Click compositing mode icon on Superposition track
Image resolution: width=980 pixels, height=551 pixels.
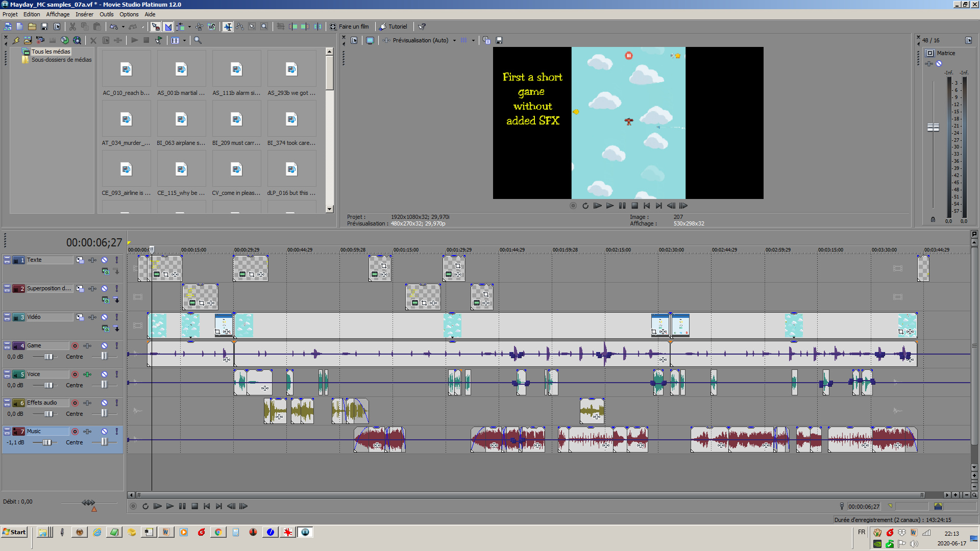[105, 300]
